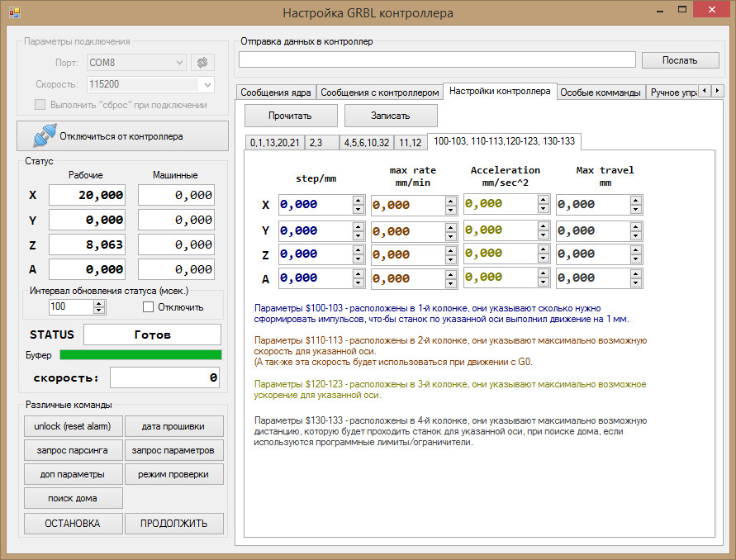Adjust A max travel spinner arrows
Image resolution: width=736 pixels, height=560 pixels.
coord(635,278)
